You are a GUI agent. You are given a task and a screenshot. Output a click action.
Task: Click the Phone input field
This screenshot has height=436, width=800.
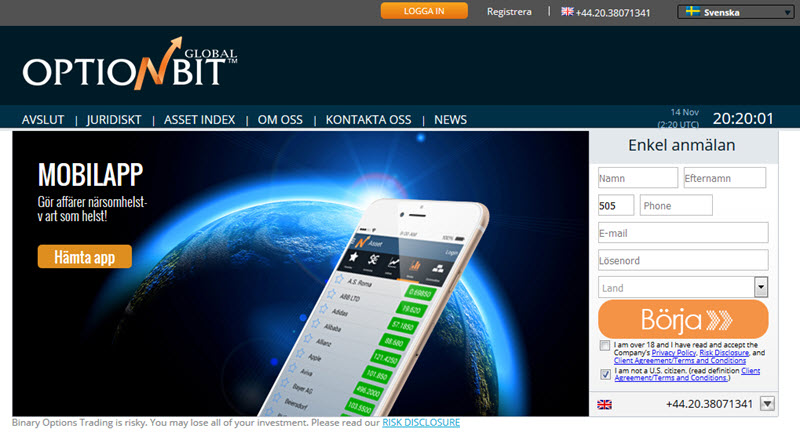[x=676, y=206]
